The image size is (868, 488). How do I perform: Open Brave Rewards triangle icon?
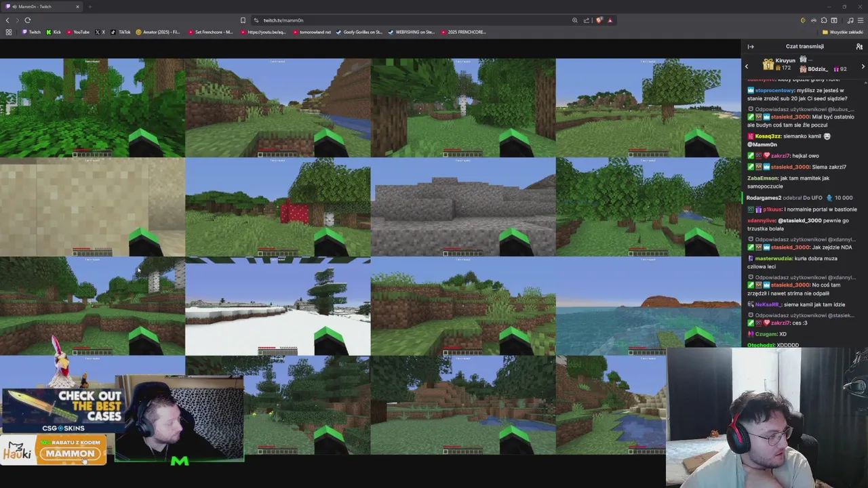(610, 20)
